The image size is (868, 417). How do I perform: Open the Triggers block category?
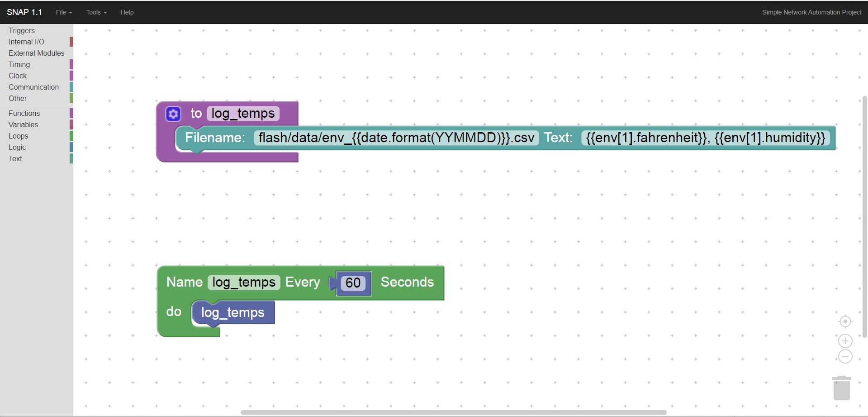[37, 30]
